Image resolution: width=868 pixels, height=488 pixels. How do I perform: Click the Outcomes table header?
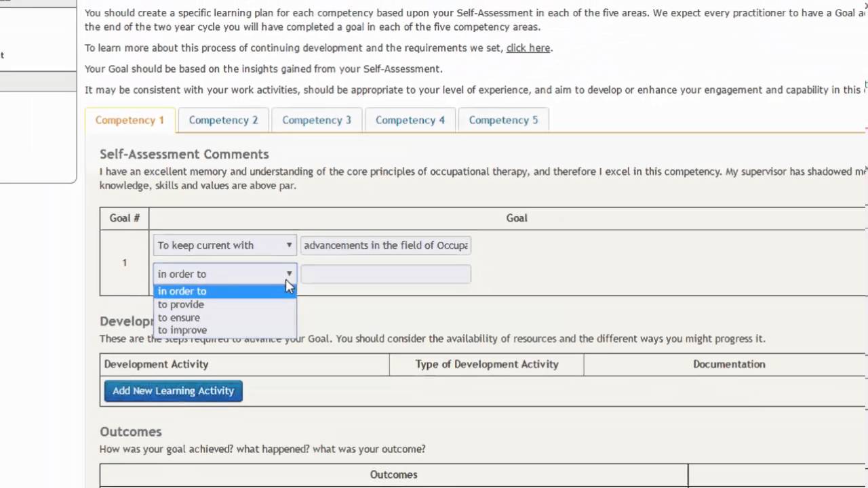pos(393,475)
